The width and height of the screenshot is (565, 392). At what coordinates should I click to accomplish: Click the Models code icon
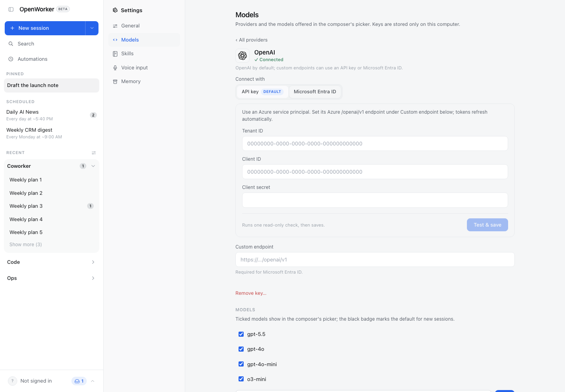coord(115,40)
